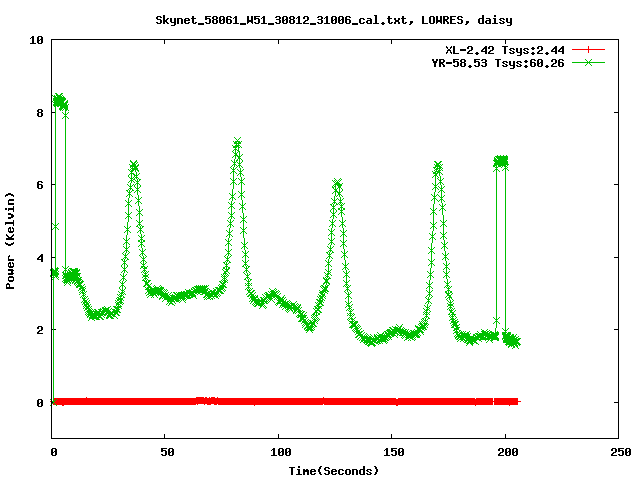Viewport: 640px width, 480px height.
Task: Click the 'Power (Kelvin)' y-axis label
Action: pyautogui.click(x=10, y=241)
